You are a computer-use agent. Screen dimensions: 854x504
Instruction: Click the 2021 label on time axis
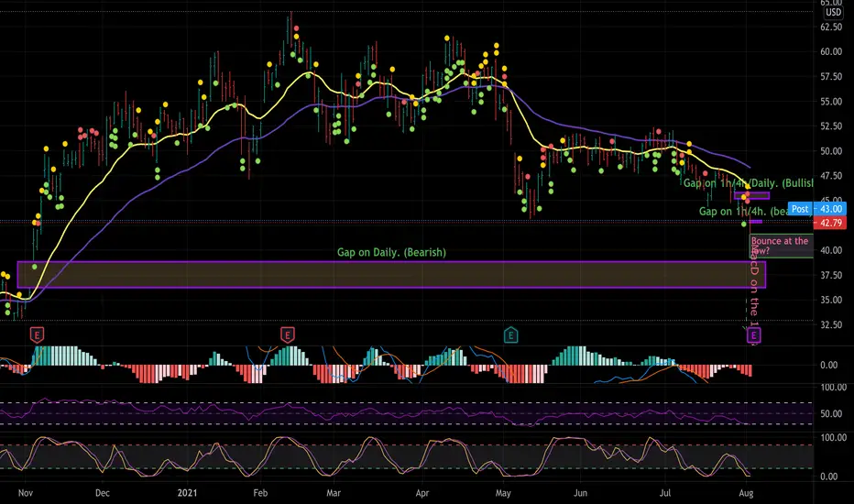coord(187,493)
